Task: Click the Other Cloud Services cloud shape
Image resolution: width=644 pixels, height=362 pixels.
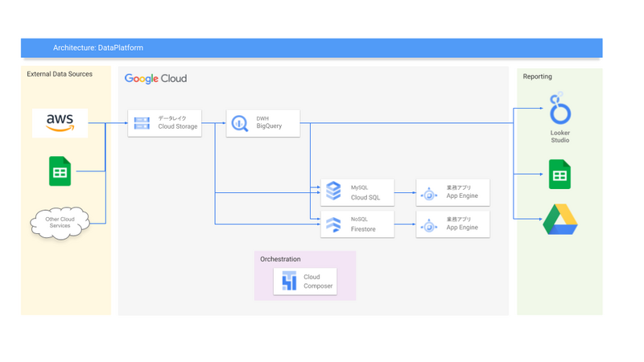Action: point(60,223)
